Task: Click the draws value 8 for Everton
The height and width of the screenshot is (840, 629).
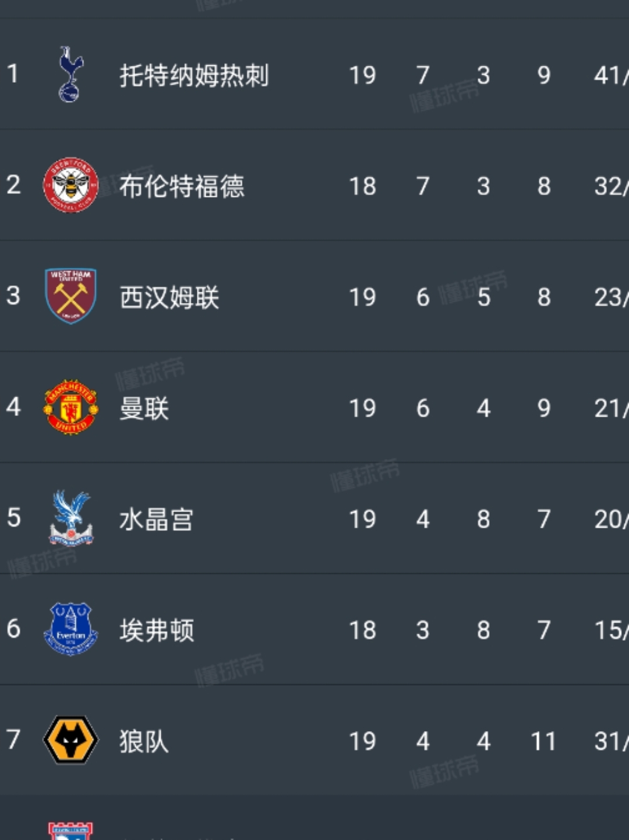Action: [x=483, y=630]
